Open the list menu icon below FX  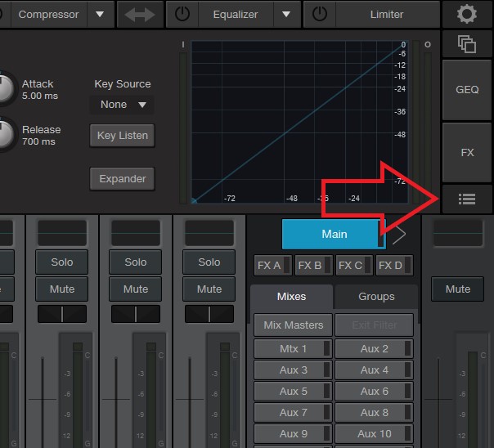click(466, 199)
